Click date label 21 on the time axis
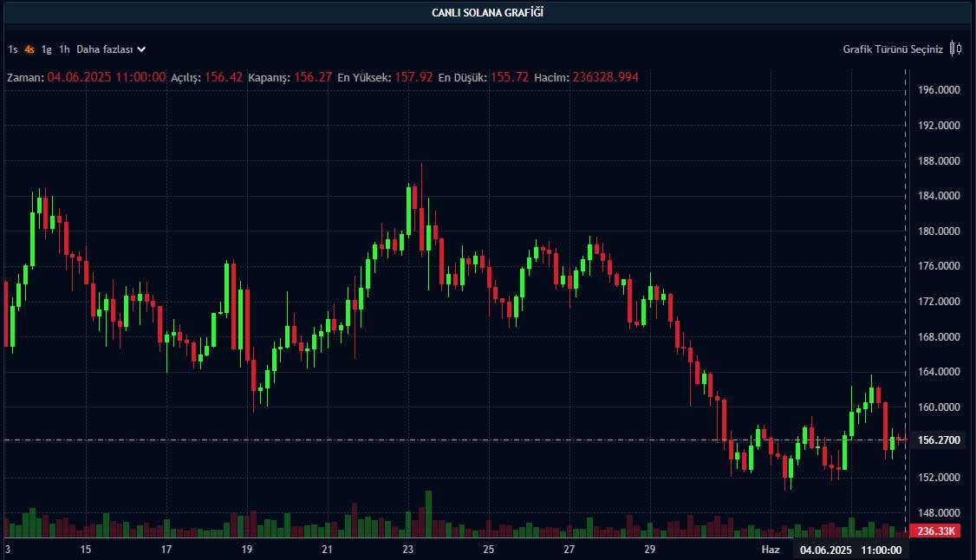The image size is (976, 560). click(328, 550)
